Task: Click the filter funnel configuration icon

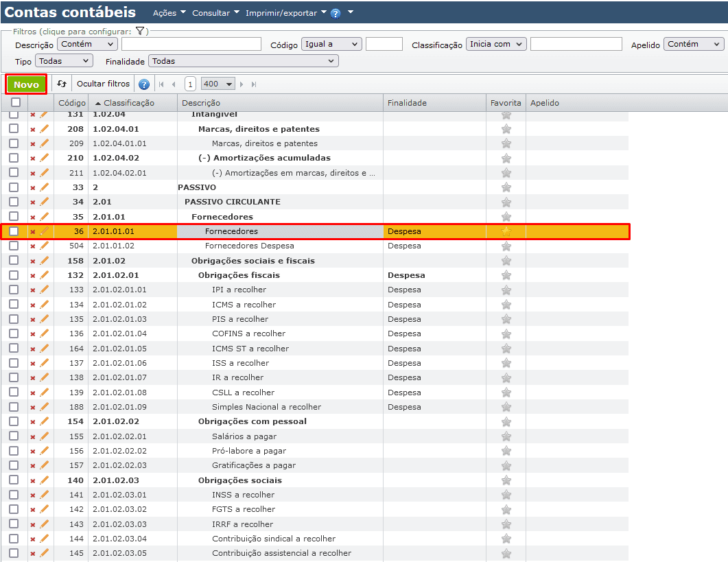Action: pos(140,31)
